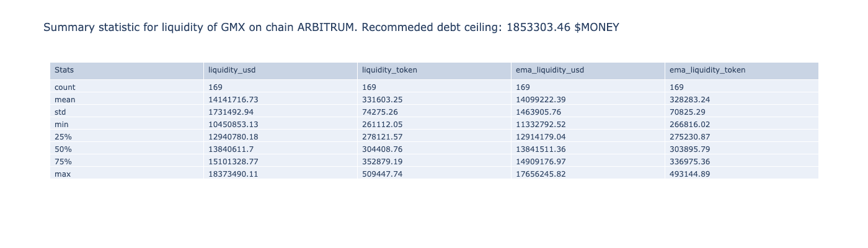Click the summary statistic chart title

click(x=331, y=27)
